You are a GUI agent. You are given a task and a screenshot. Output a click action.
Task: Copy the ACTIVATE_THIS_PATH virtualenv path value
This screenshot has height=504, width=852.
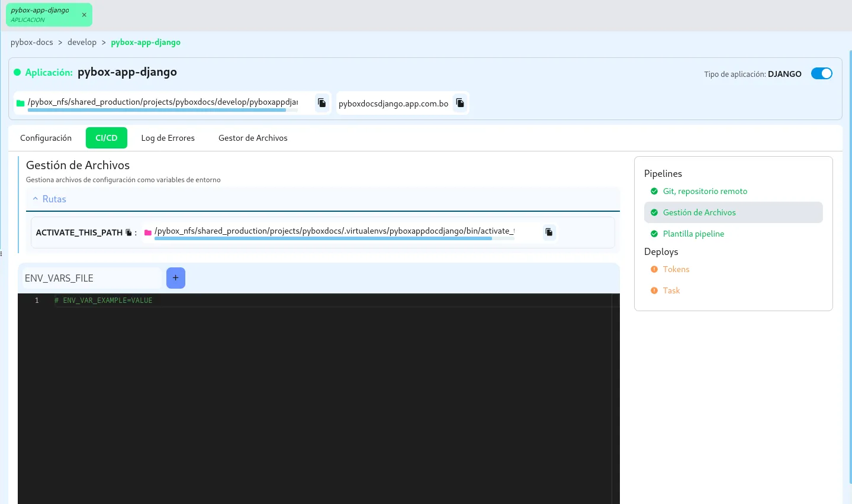(549, 232)
